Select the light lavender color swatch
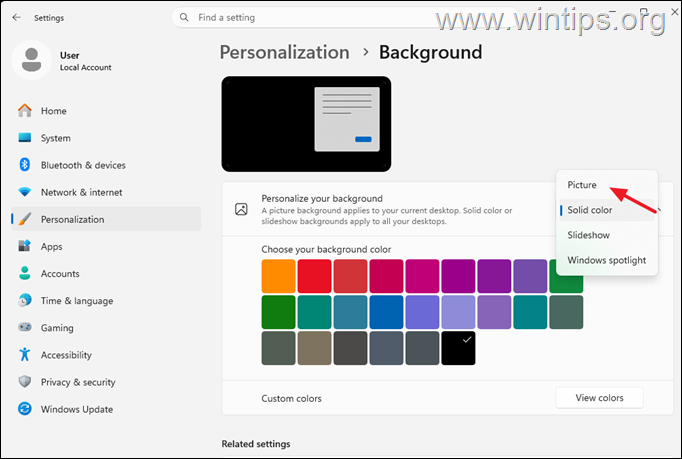The image size is (682, 459). [x=458, y=312]
